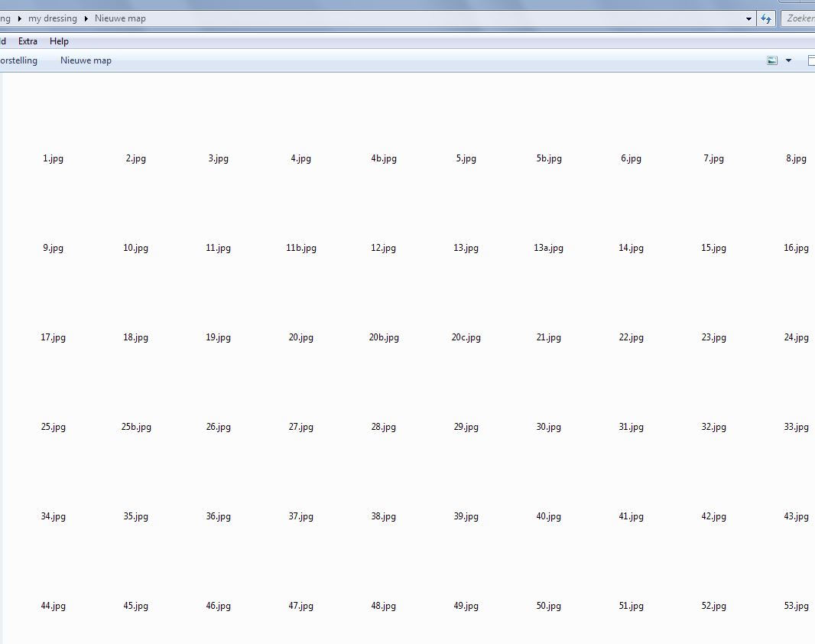Select file 1.jpg
This screenshot has width=815, height=644.
[53, 158]
